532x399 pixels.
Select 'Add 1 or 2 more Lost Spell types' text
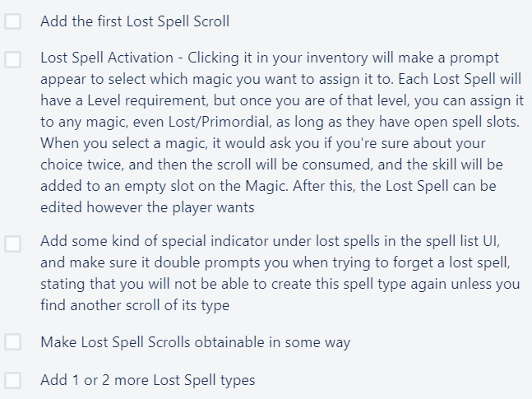pyautogui.click(x=147, y=380)
